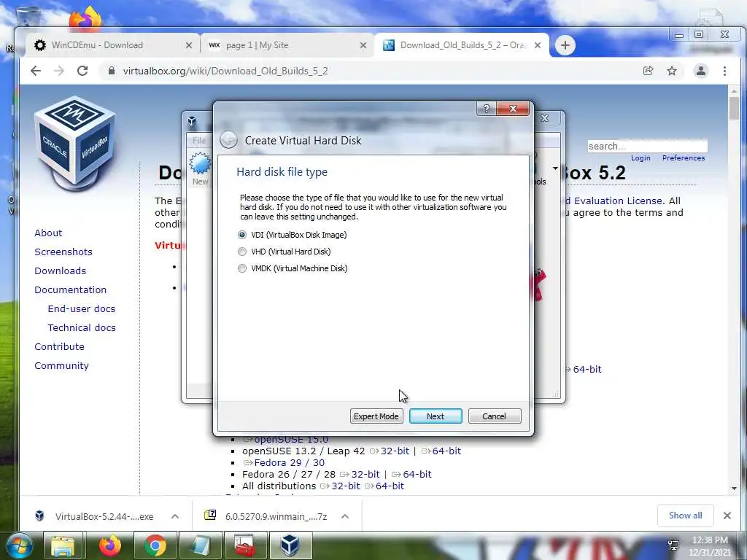The height and width of the screenshot is (560, 747).
Task: Expand VirtualBox-5.2.44 download options chevron
Action: point(175,516)
